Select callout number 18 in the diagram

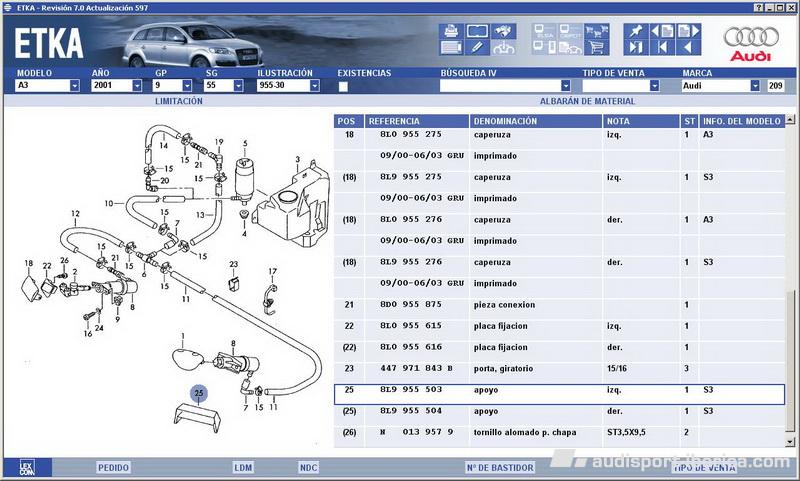pyautogui.click(x=29, y=263)
